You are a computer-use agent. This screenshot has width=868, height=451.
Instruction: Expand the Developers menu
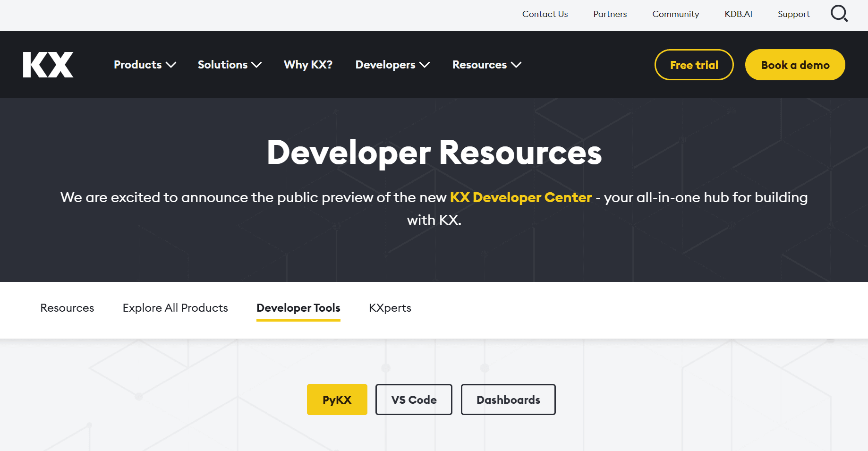(392, 65)
